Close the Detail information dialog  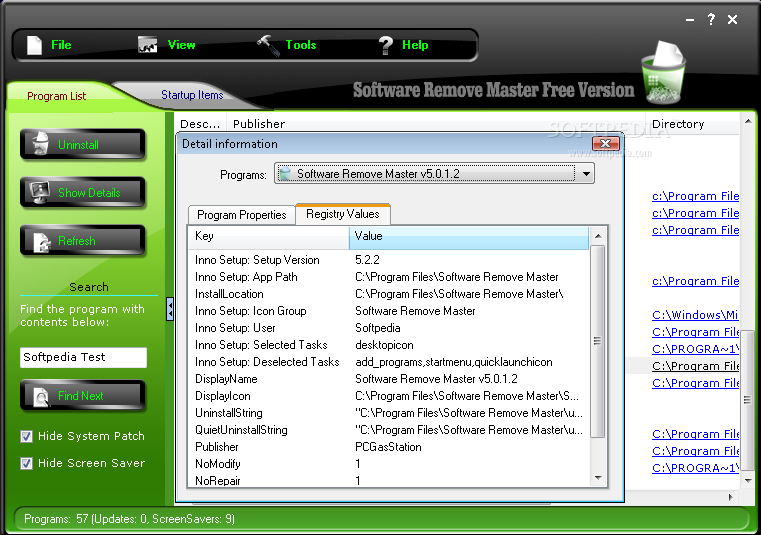(605, 143)
